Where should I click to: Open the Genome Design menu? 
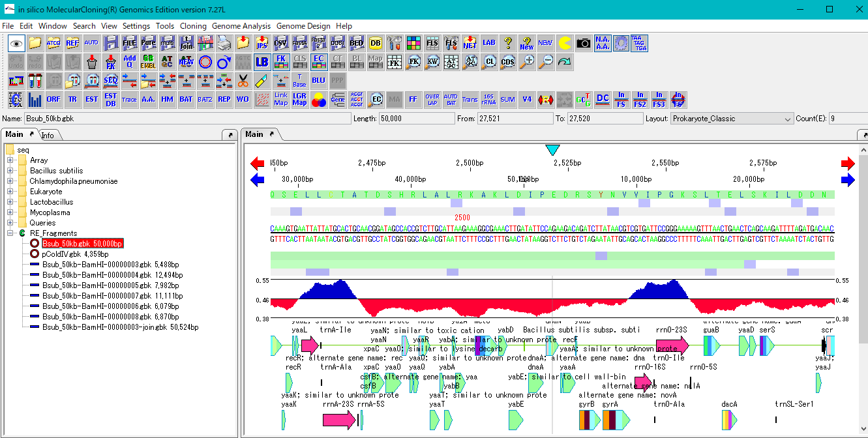pyautogui.click(x=303, y=26)
